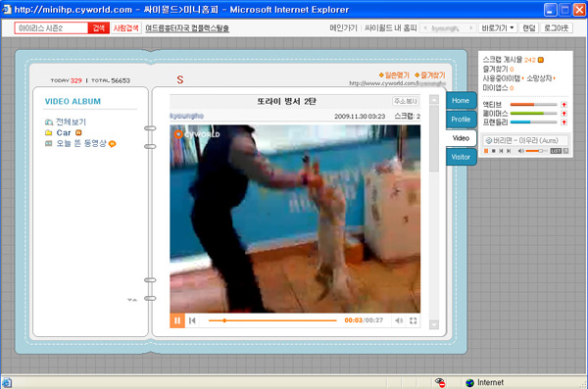This screenshot has width=588, height=389.
Task: Click the 전체보기 icon
Action: coord(49,122)
